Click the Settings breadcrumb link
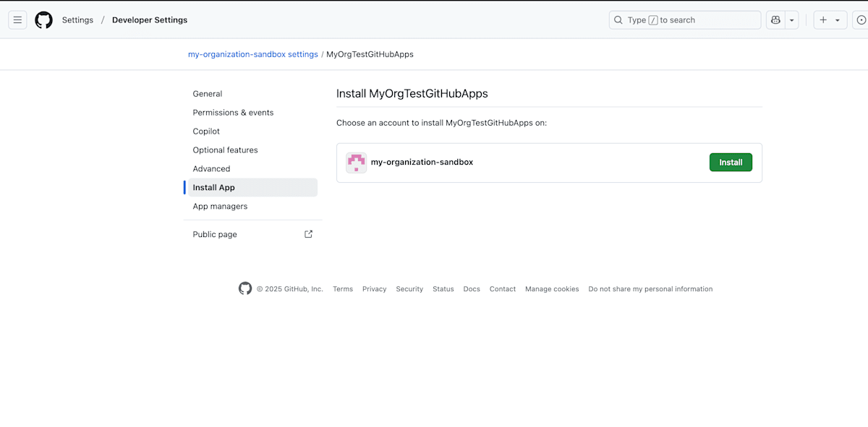 77,20
